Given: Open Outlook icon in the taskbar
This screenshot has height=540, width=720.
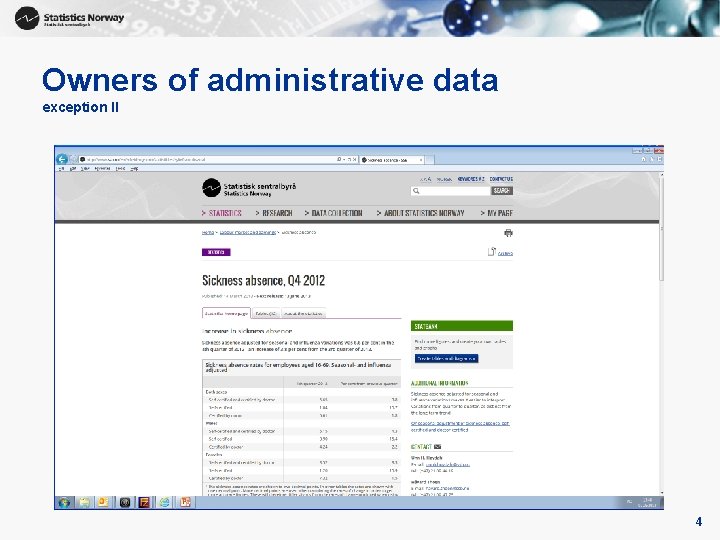Looking at the screenshot, I should coord(103,502).
